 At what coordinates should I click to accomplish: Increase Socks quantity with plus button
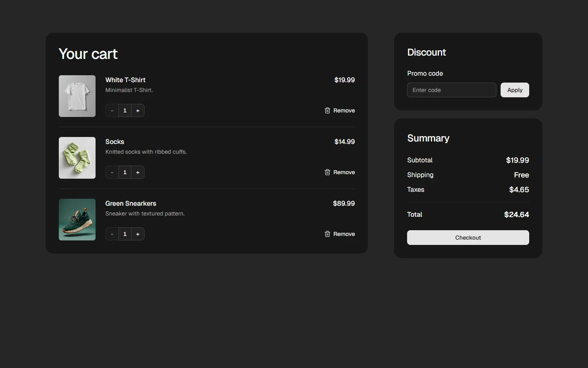tap(138, 172)
